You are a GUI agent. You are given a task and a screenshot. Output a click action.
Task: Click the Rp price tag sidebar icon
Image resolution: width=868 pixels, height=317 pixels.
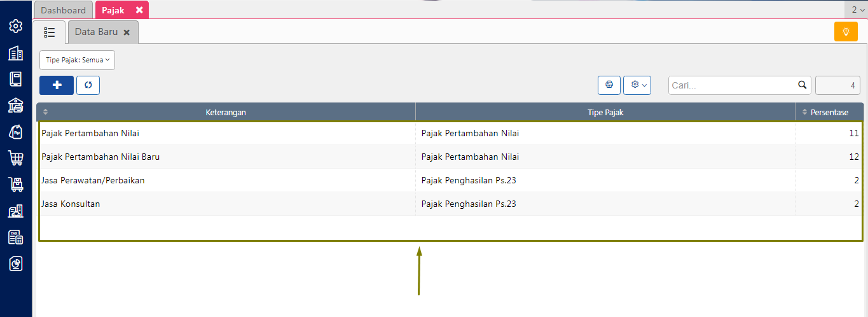tap(16, 132)
